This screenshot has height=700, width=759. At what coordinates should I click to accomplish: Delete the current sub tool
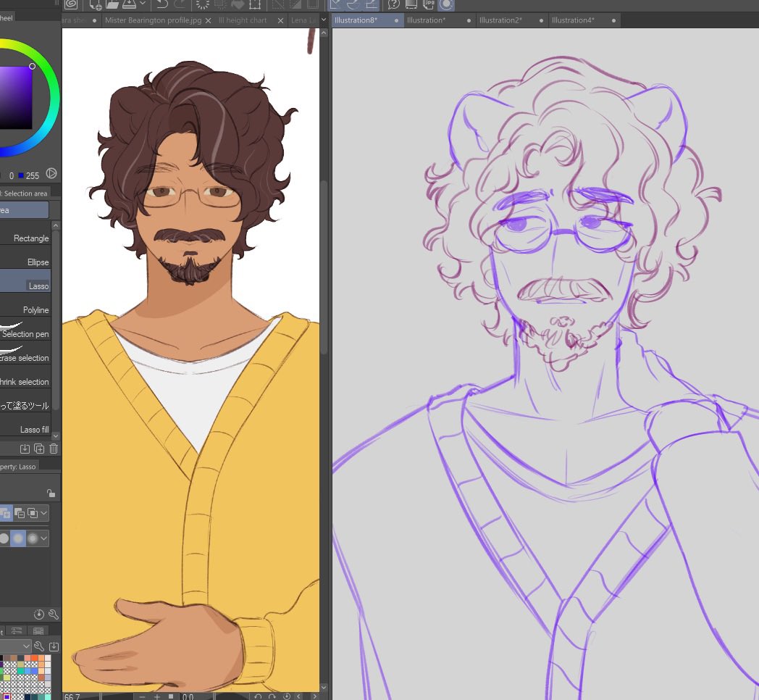53,448
